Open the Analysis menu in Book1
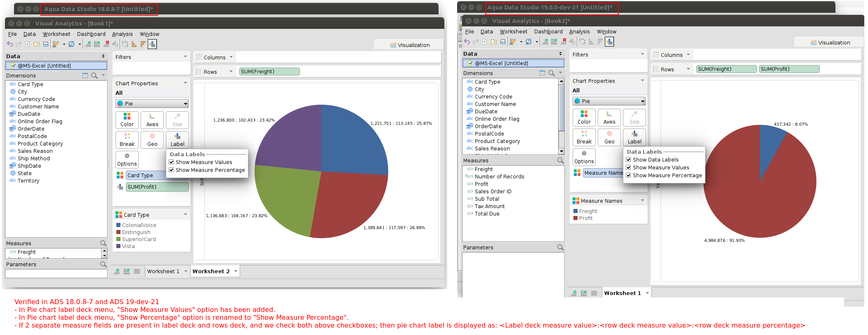Viewport: 868px width, 335px height. click(x=123, y=34)
